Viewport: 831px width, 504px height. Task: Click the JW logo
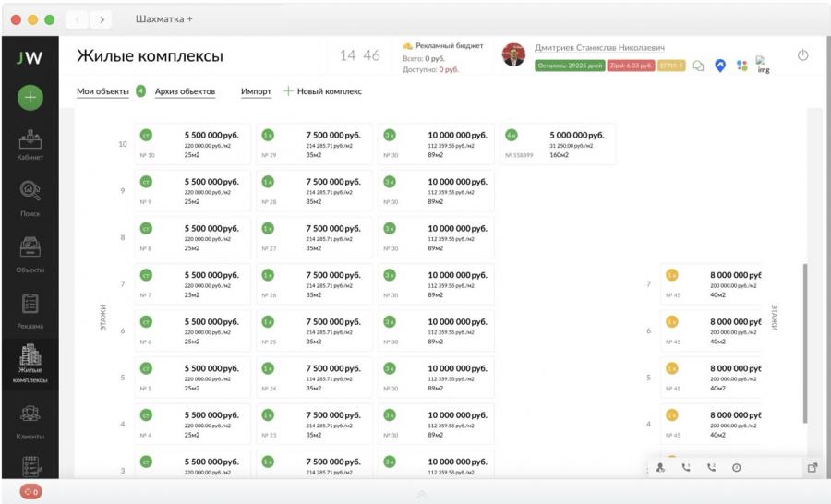point(30,57)
